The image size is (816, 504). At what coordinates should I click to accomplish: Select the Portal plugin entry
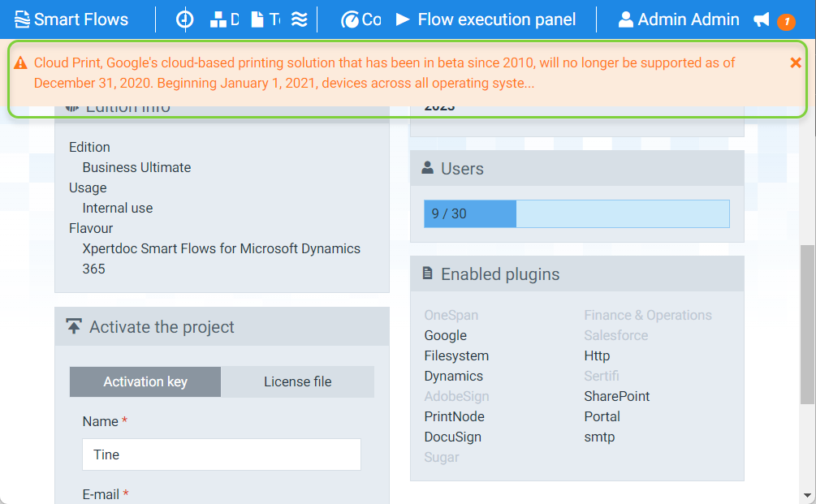click(602, 416)
